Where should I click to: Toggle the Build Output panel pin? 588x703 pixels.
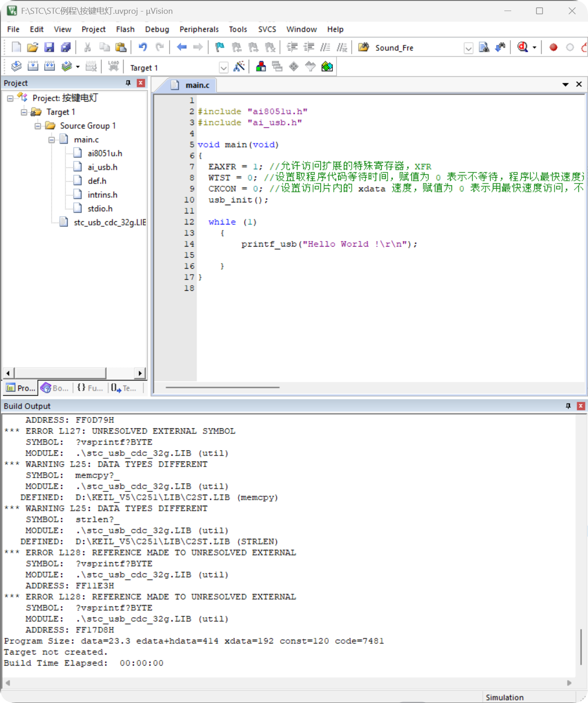coord(568,406)
